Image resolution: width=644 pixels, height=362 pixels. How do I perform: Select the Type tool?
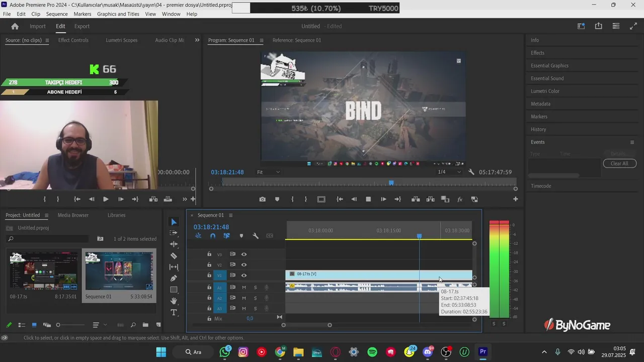(x=174, y=312)
